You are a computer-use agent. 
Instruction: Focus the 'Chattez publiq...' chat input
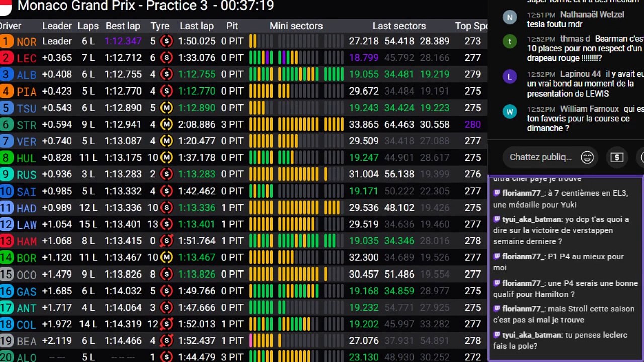(x=540, y=157)
